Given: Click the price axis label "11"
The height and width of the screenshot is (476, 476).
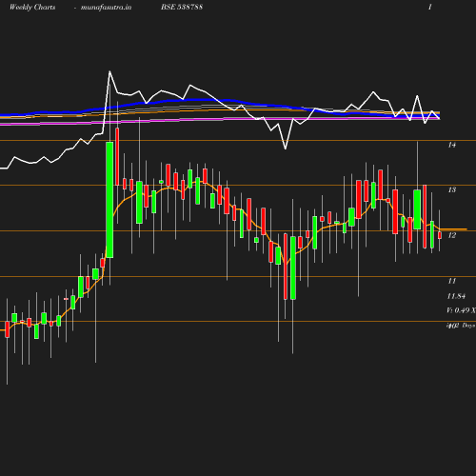Looking at the screenshot, I should pos(452,281).
